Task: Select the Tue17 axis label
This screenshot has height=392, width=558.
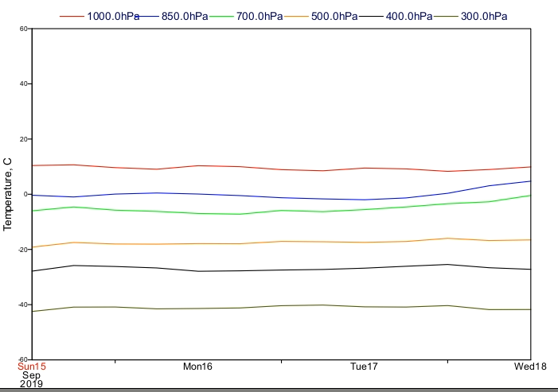Action: click(364, 367)
